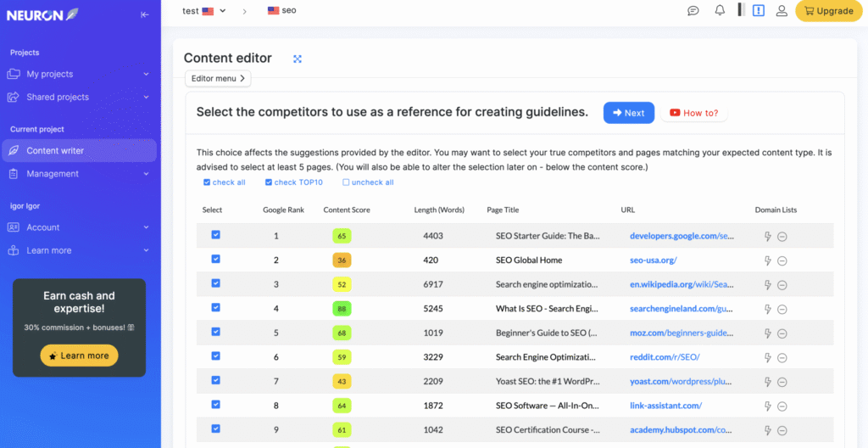Image resolution: width=868 pixels, height=448 pixels.
Task: Uncheck the SEO Software rank 8 checkbox
Action: [x=216, y=404]
